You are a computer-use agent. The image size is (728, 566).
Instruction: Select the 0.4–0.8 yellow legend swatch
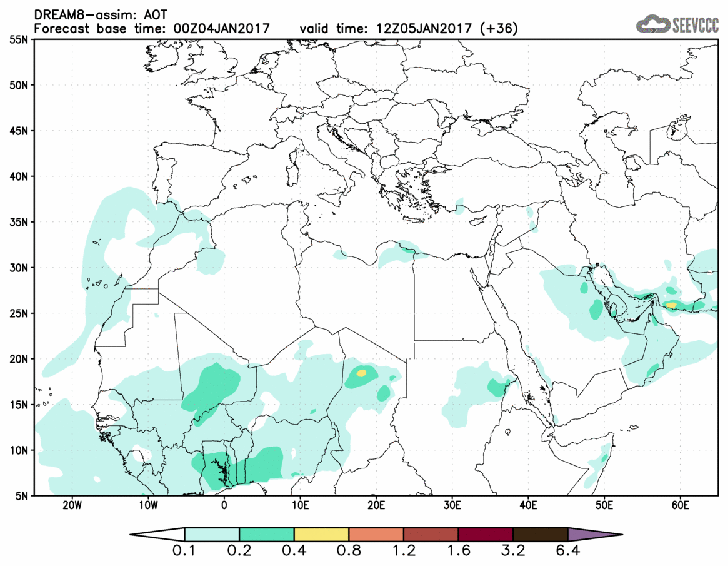click(321, 534)
